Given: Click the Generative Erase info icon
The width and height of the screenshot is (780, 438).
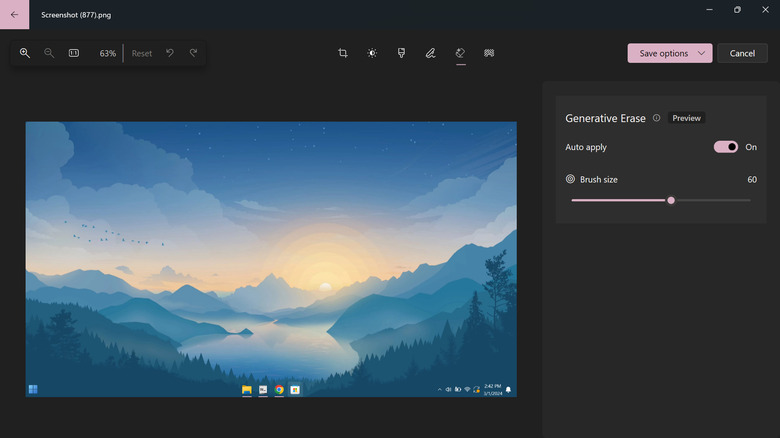Looking at the screenshot, I should pos(657,118).
